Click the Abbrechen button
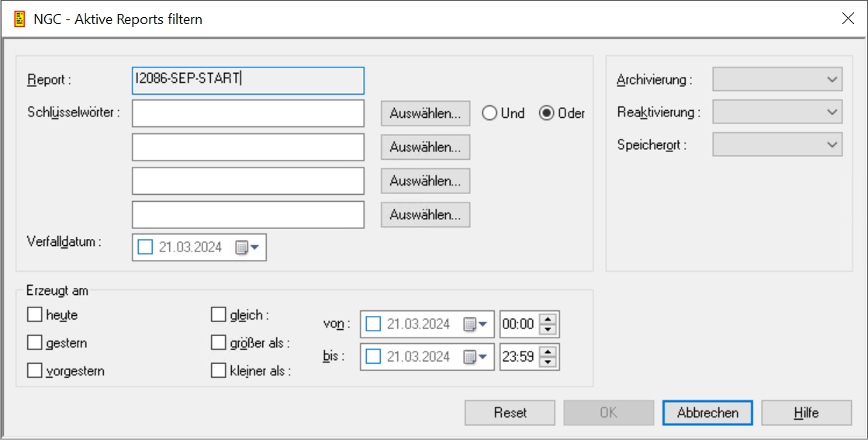The height and width of the screenshot is (440, 868). point(707,413)
